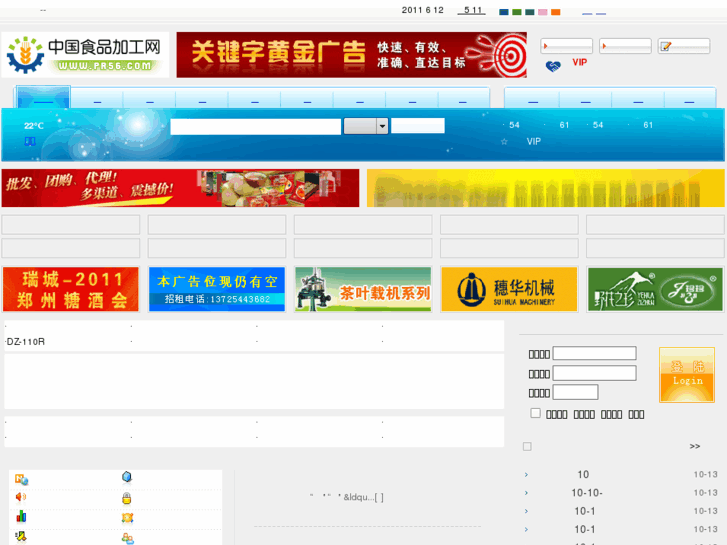Click the >> more link
The image size is (727, 545).
(x=695, y=446)
